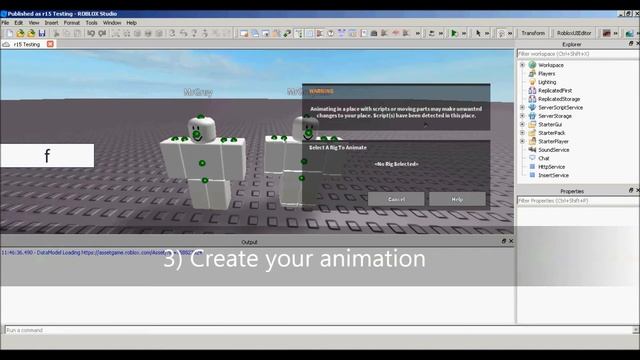
Task: Open overflow chevron beside the Play button
Action: pyautogui.click(x=464, y=33)
